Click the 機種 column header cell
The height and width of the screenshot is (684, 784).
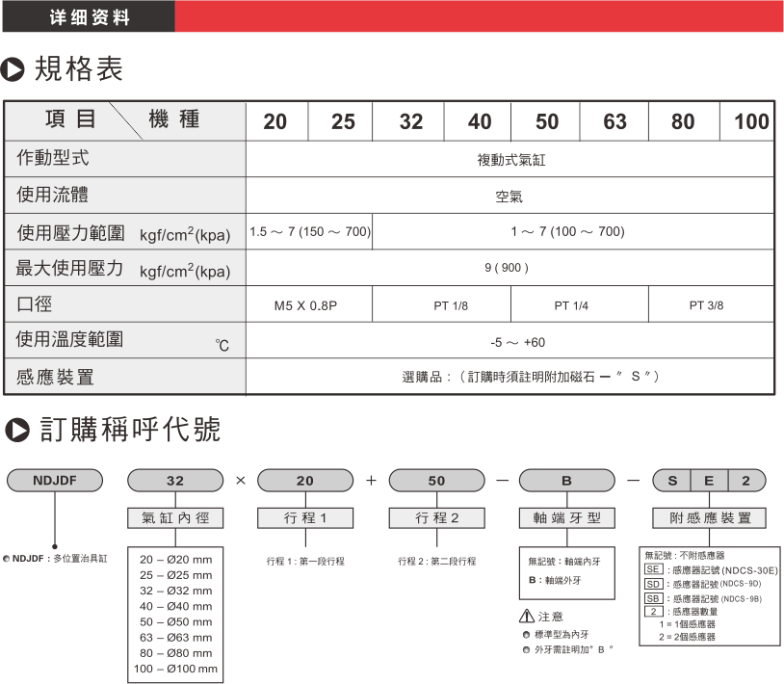(173, 119)
